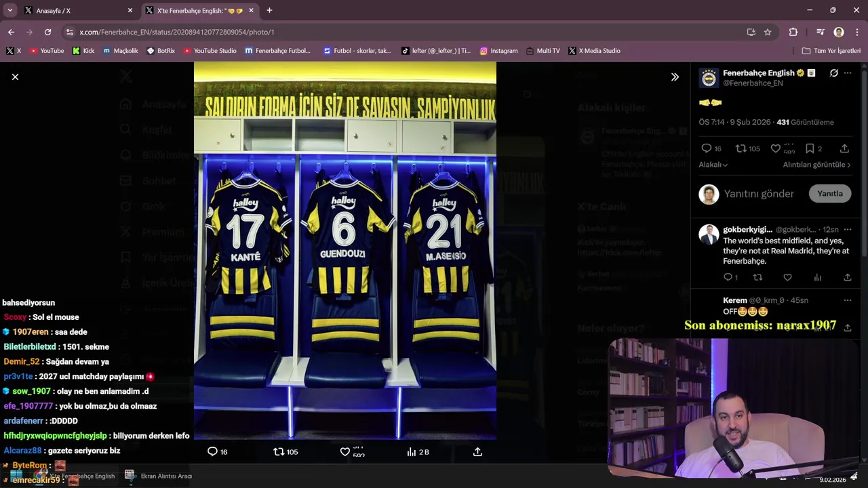Viewport: 868px width, 488px height.
Task: Retweet gokberkyigi's comment
Action: 758,277
